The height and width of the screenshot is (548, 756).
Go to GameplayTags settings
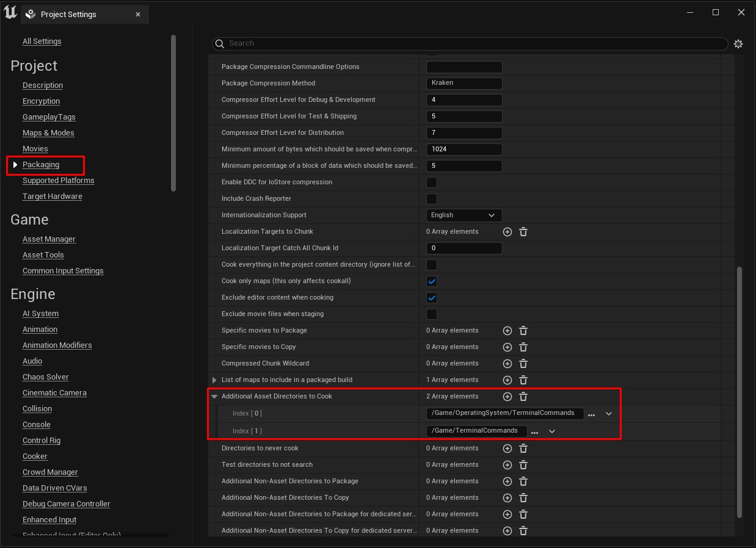click(x=49, y=117)
